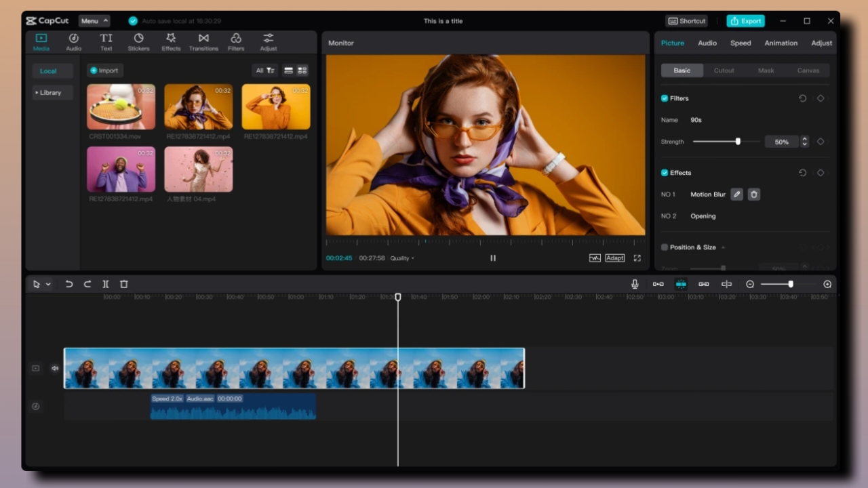Click the split clip tool in timeline toolbar
Screen dimensions: 868x488
tap(106, 284)
